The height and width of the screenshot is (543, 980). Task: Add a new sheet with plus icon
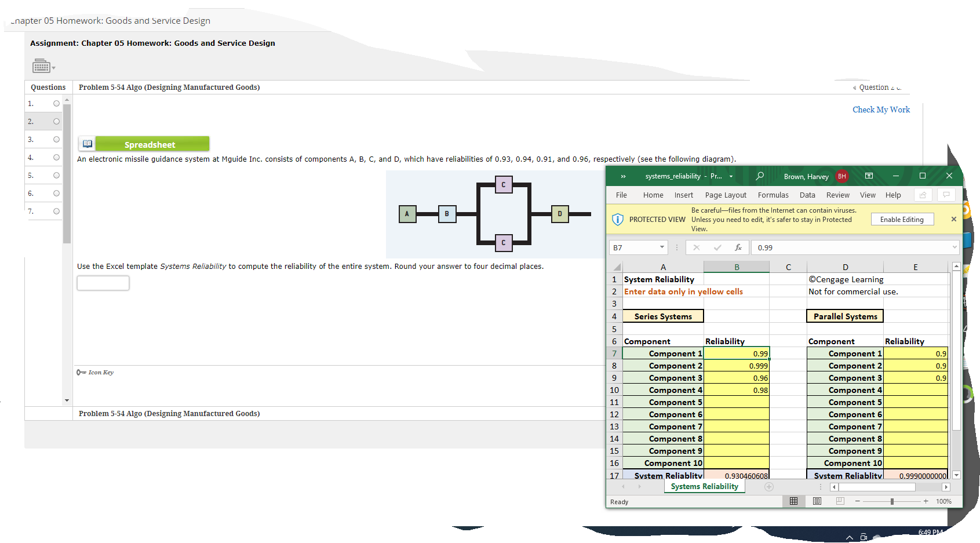click(x=768, y=487)
